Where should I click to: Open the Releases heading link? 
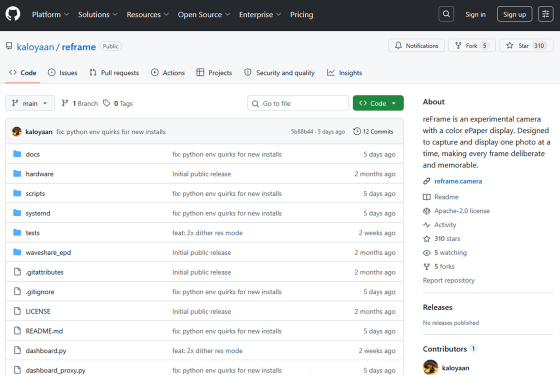(437, 307)
